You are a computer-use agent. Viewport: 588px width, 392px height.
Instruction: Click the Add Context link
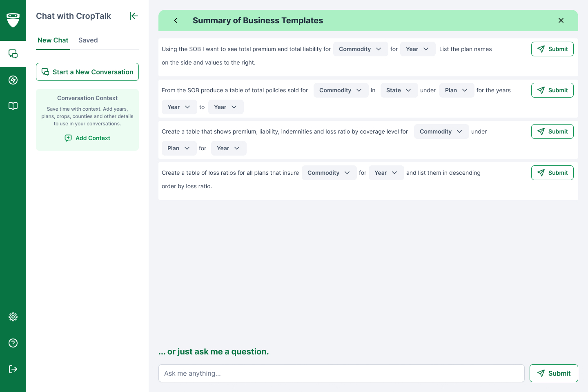click(x=87, y=138)
